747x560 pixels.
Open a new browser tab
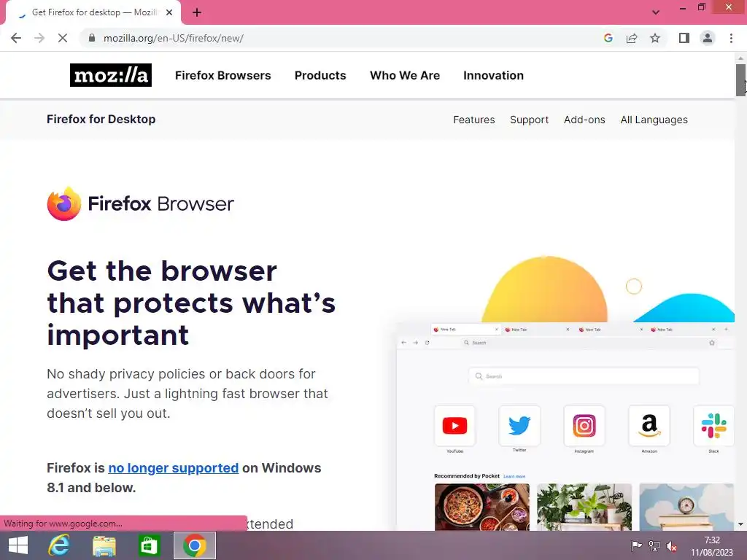coord(197,13)
